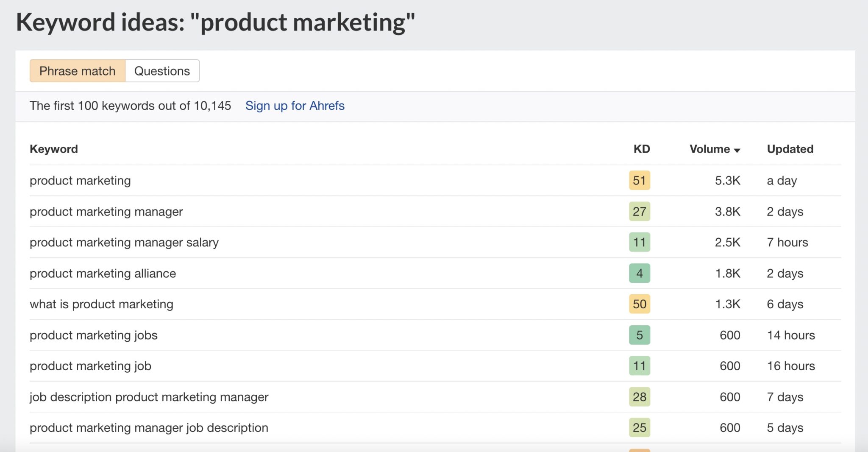Click the '5 days' updated value
Image resolution: width=868 pixels, height=452 pixels.
pos(785,428)
